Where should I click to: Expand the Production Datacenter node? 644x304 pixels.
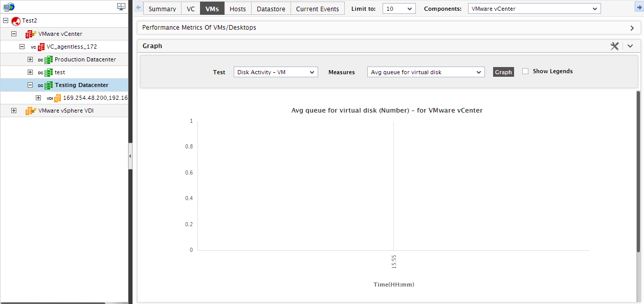click(x=30, y=59)
